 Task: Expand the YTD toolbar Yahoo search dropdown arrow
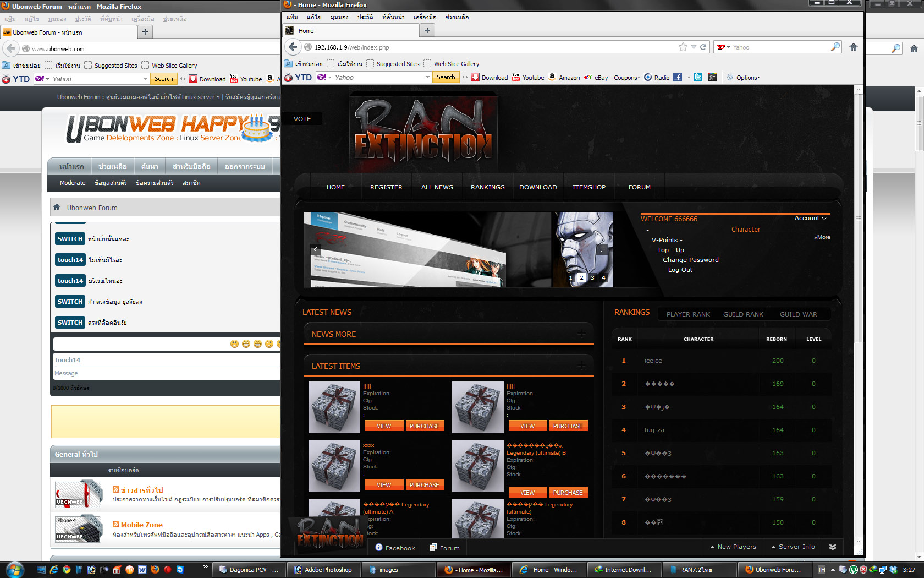(427, 78)
